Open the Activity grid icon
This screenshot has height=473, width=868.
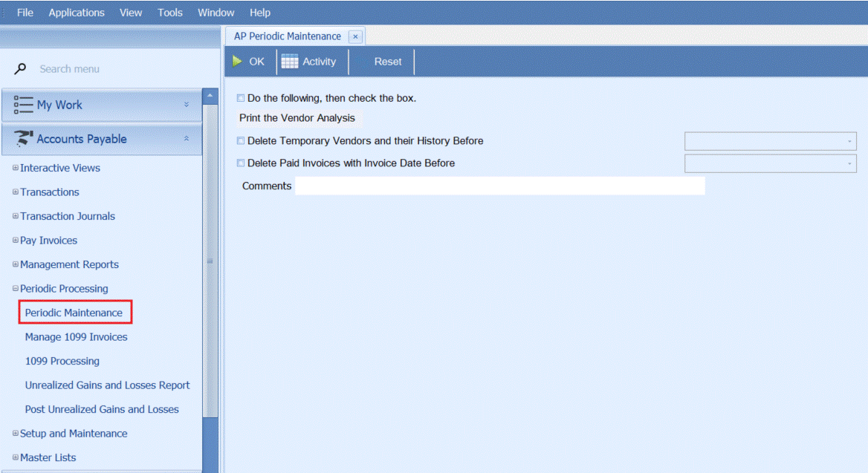pos(290,62)
